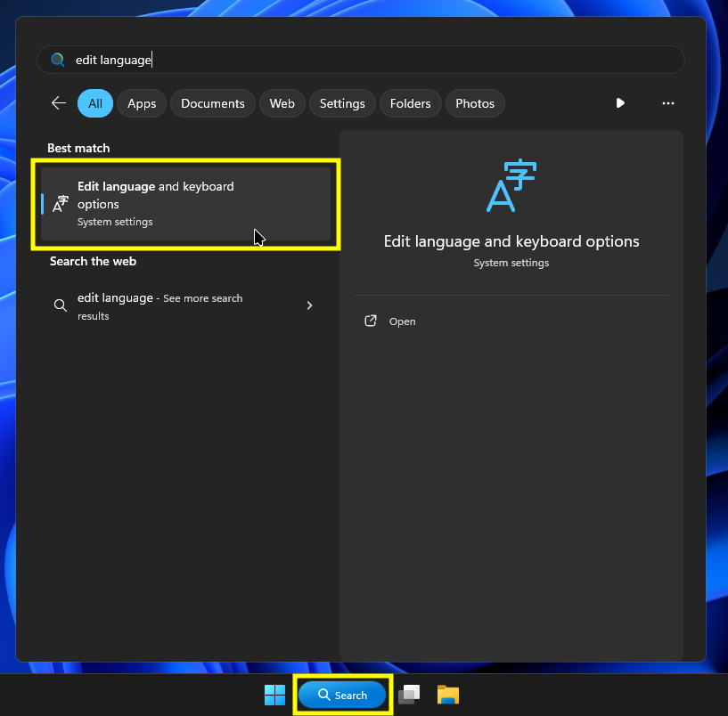This screenshot has width=728, height=716.
Task: Filter results by Web
Action: [282, 103]
